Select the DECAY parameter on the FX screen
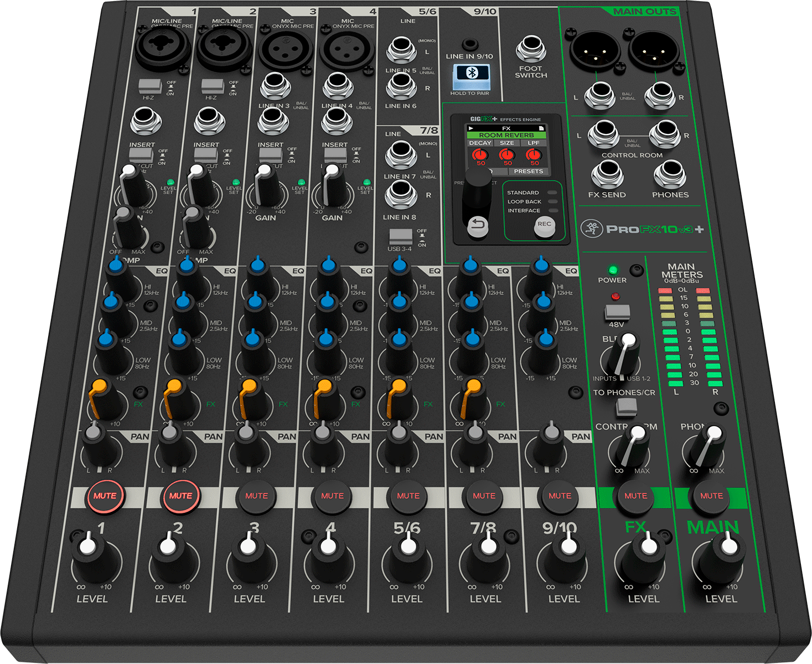The width and height of the screenshot is (812, 664). (480, 143)
